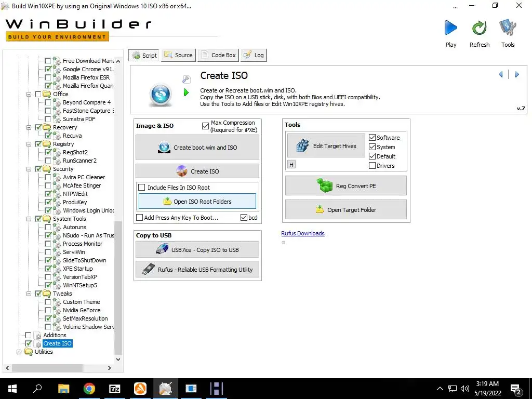
Task: Click the Reg Convert PE button
Action: tap(346, 186)
